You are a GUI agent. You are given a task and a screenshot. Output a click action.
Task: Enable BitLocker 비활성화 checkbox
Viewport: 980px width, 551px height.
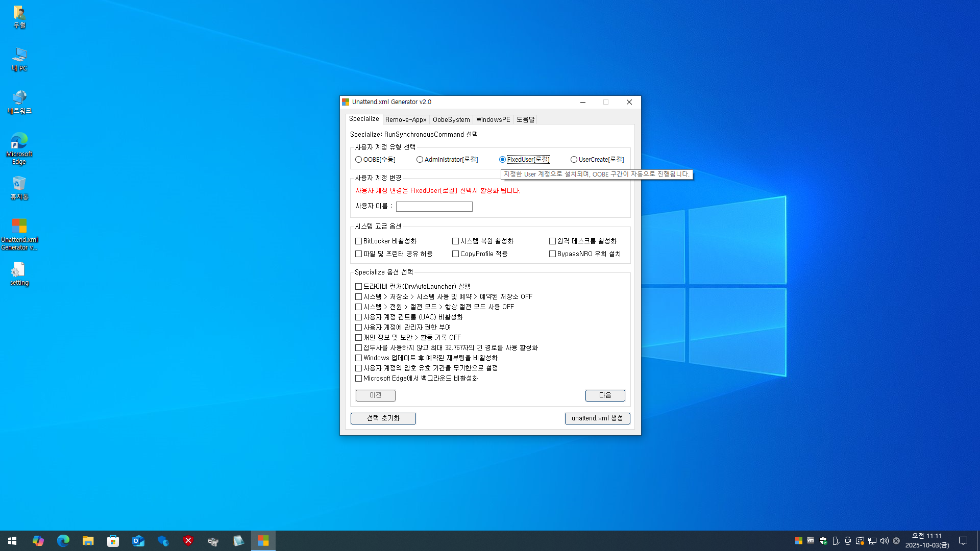358,241
